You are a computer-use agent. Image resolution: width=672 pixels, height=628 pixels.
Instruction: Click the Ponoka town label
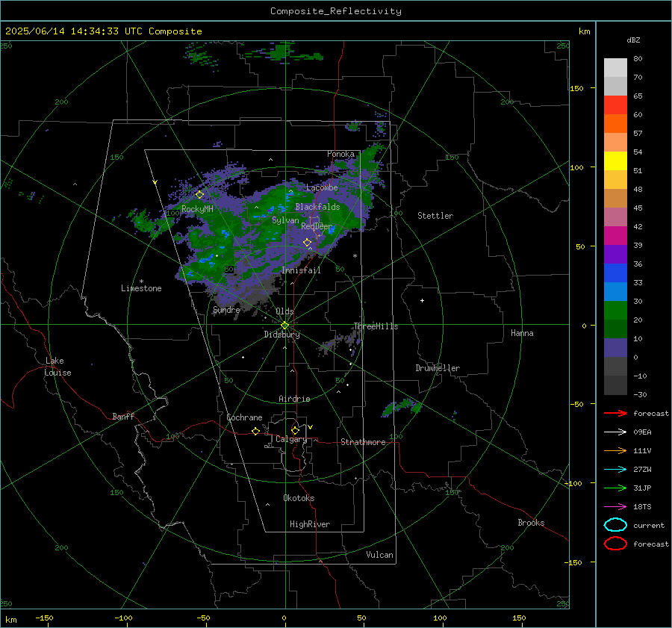pos(340,154)
